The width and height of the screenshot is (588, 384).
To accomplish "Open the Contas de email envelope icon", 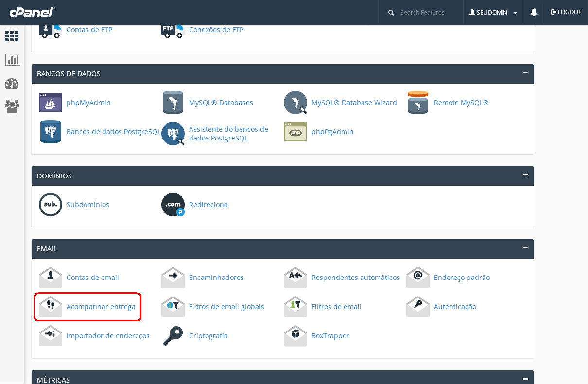I will [x=51, y=278].
